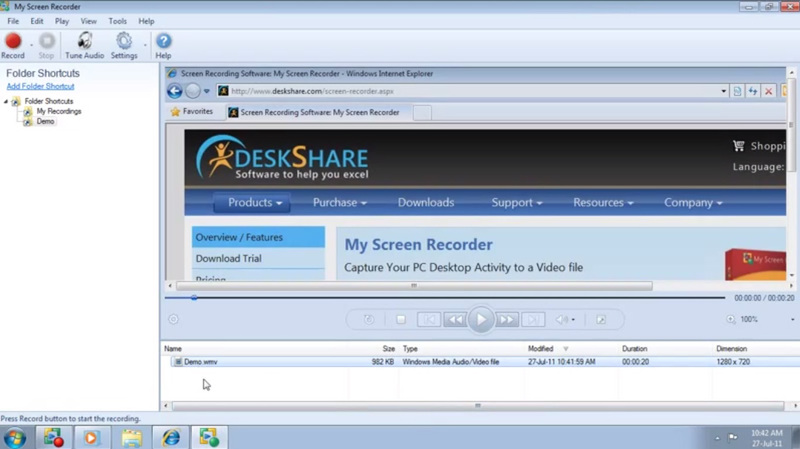Viewport: 800px width, 449px height.
Task: Open the 100% zoom dropdown
Action: click(x=792, y=319)
